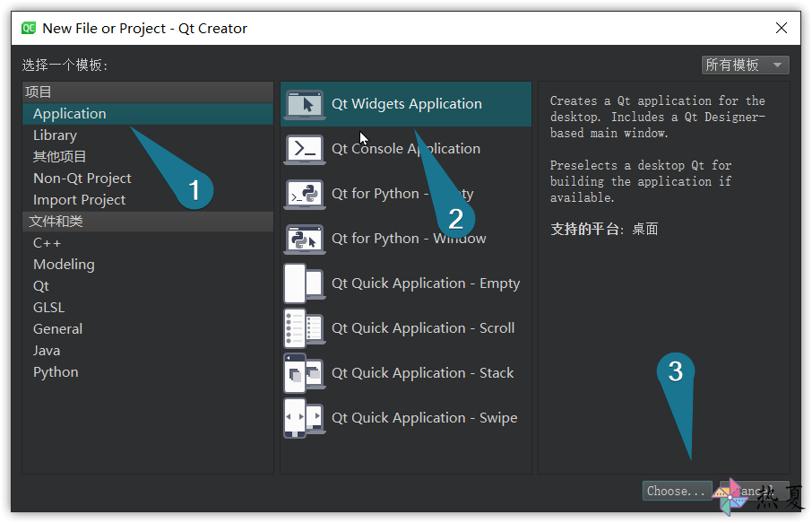Click the Qt for Python Window icon

(305, 239)
